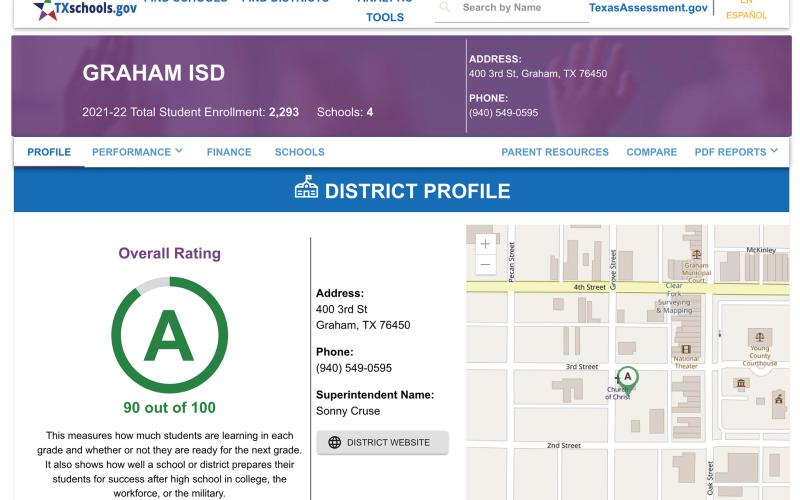Click the school building icon in District Profile banner

click(x=306, y=187)
